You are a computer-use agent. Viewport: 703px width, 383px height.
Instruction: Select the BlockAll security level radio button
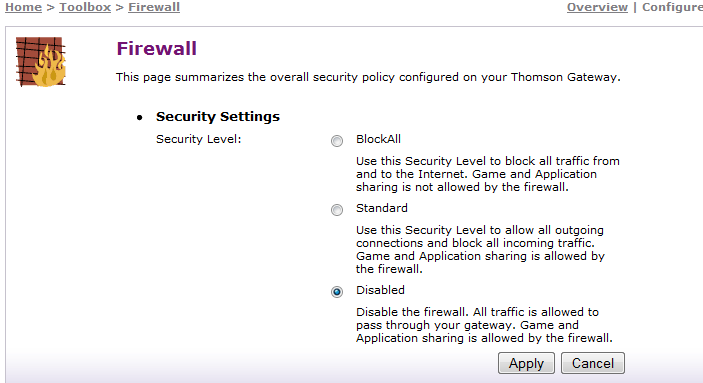[x=337, y=141]
